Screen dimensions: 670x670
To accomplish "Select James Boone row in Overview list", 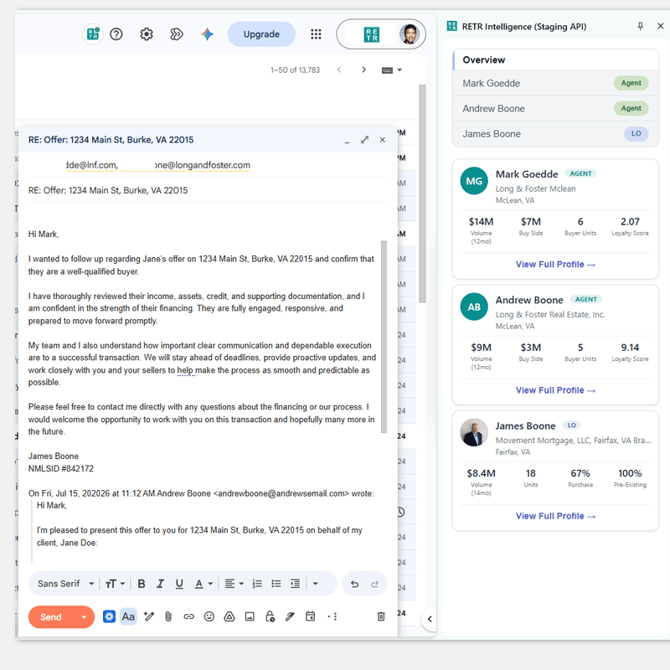I will click(555, 134).
